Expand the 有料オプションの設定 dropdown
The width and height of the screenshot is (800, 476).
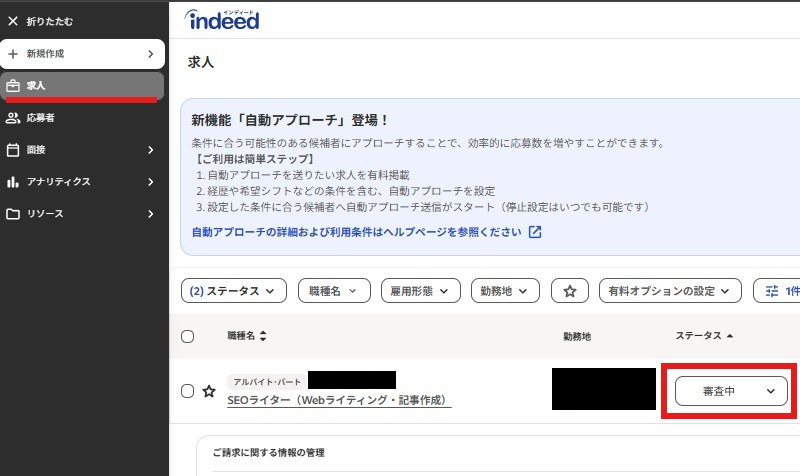669,291
